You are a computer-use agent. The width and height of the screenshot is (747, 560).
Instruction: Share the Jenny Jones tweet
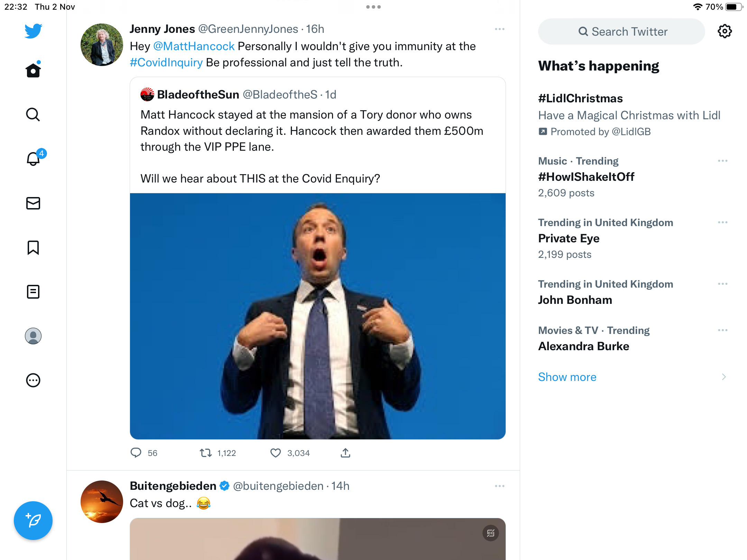[345, 453]
